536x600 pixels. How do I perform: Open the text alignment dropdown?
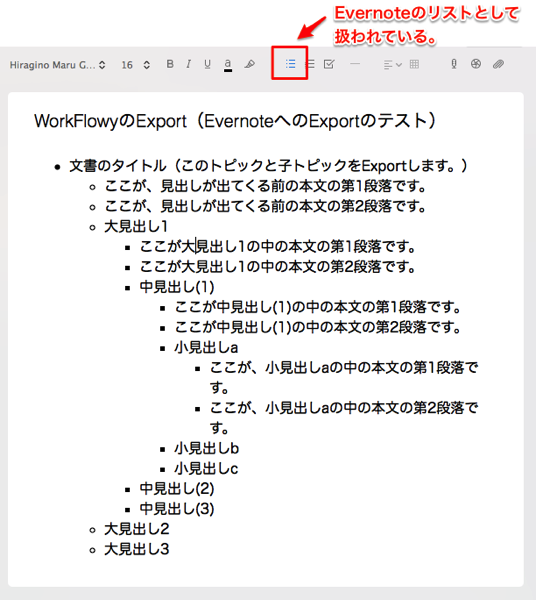(393, 65)
